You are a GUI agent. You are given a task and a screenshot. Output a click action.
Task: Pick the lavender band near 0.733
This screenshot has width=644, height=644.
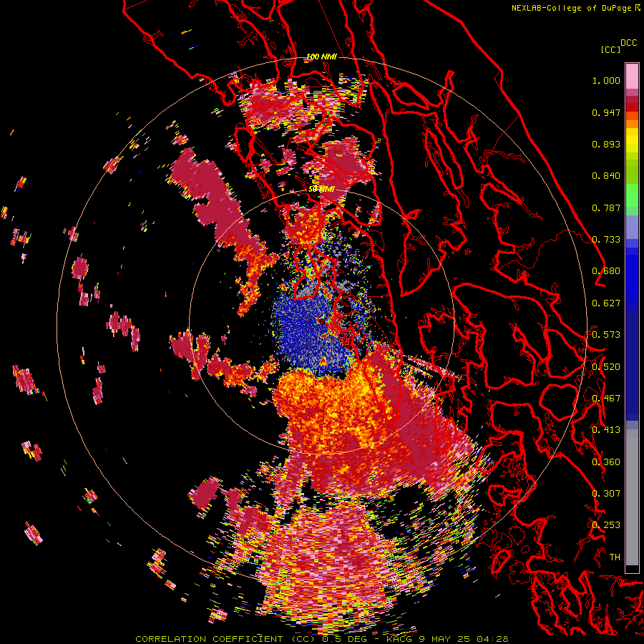(x=632, y=227)
